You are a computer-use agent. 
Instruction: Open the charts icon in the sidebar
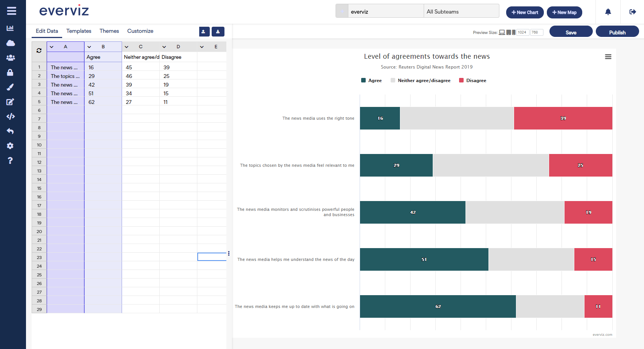coord(10,28)
